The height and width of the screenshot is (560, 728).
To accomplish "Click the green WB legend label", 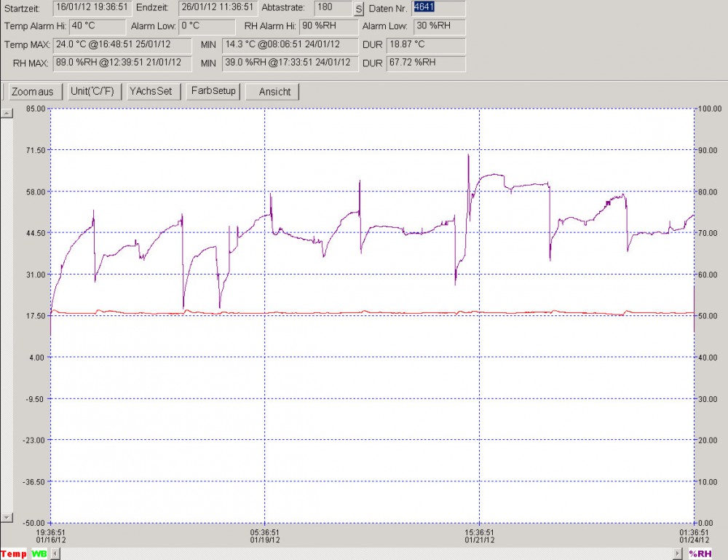I will 38,554.
